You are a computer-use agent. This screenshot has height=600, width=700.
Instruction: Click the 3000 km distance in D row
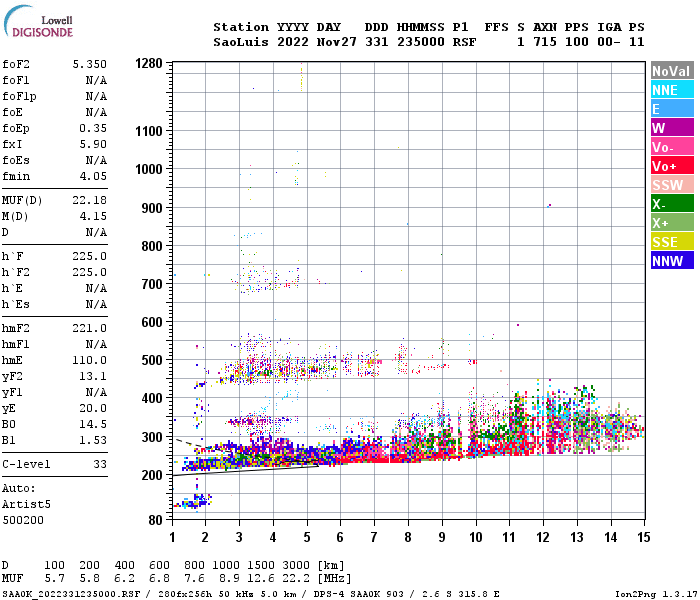[x=296, y=565]
